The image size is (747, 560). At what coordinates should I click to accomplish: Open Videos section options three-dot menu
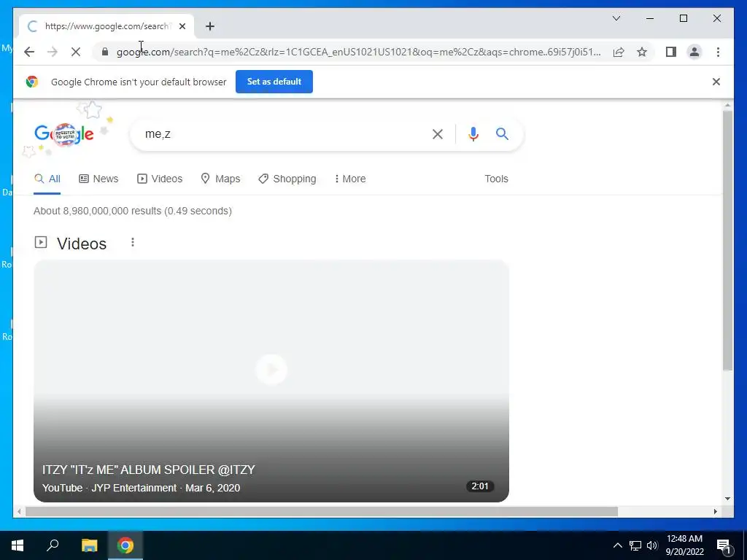(x=133, y=242)
